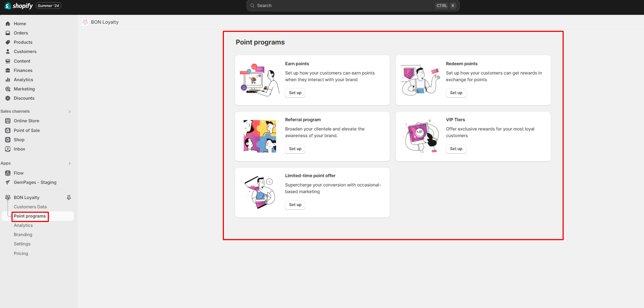Set up VIP Tiers
644x308 pixels.
point(456,149)
